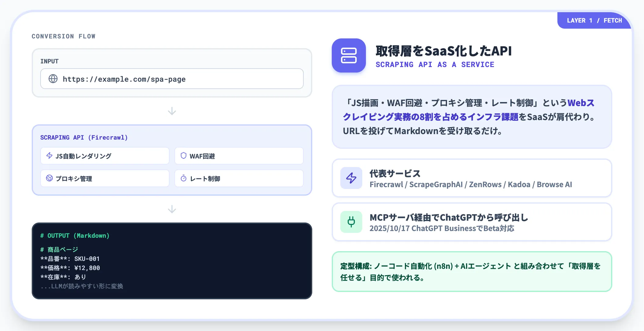Click the LAYER 1 / FETCH badge

(x=594, y=20)
